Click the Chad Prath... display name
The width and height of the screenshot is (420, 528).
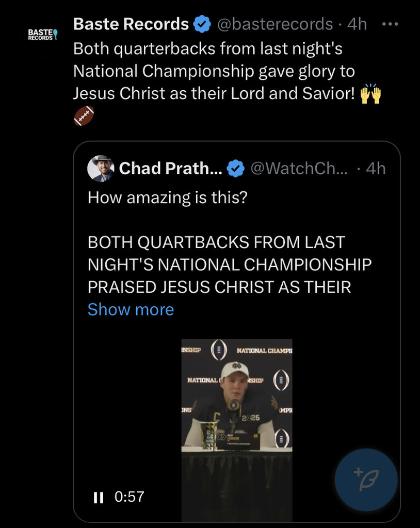tap(170, 168)
